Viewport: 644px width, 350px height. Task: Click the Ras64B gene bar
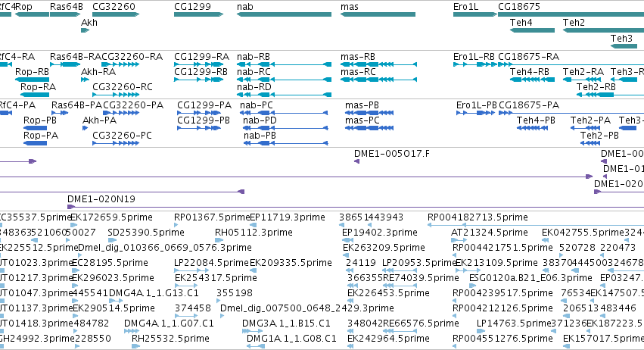point(65,14)
